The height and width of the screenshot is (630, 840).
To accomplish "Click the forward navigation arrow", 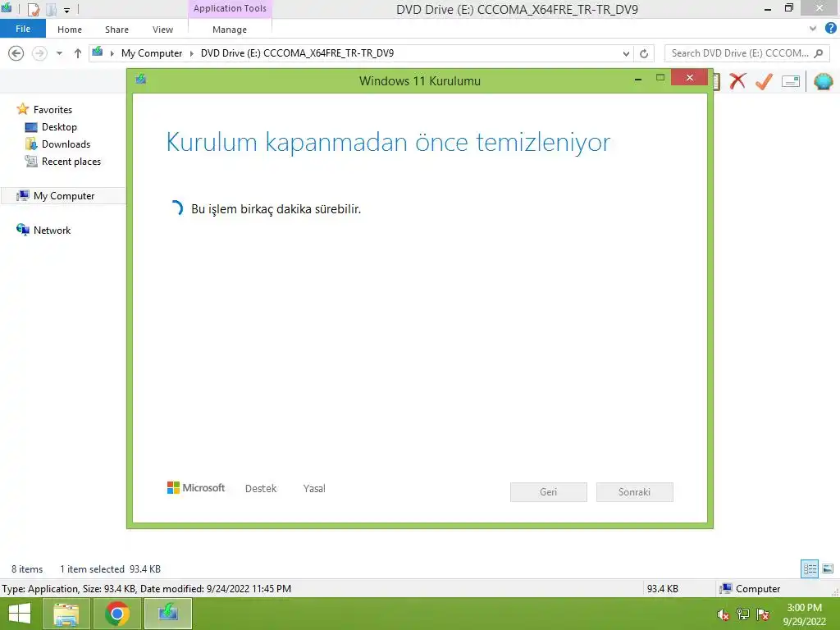I will point(39,53).
